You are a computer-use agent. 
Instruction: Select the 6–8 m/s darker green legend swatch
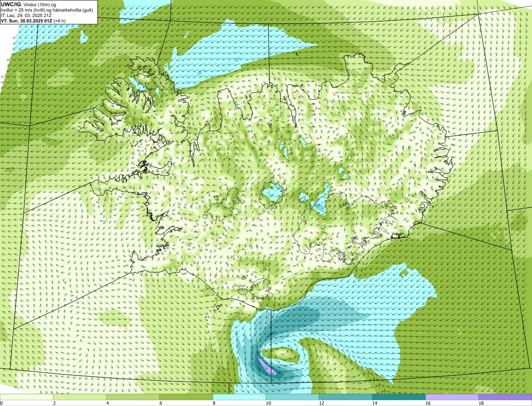[x=186, y=397]
